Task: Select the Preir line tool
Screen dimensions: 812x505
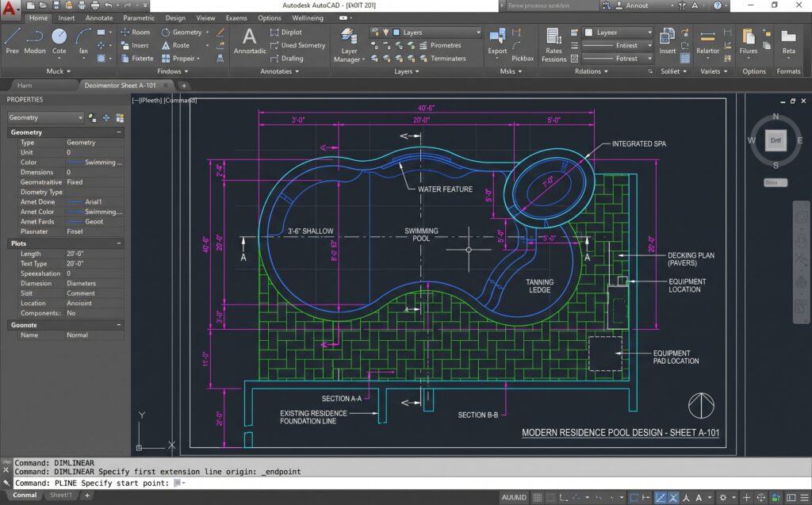Action: coord(13,40)
